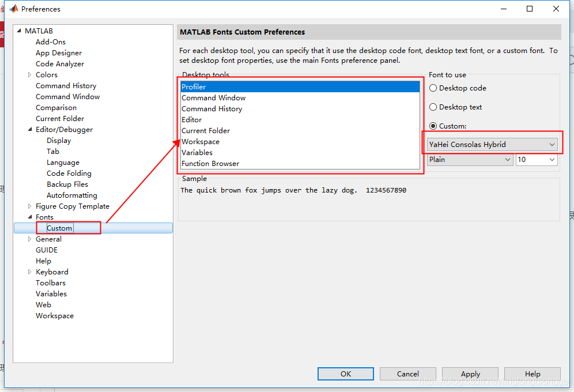
Task: Select Colors in preferences tree
Action: coord(47,75)
